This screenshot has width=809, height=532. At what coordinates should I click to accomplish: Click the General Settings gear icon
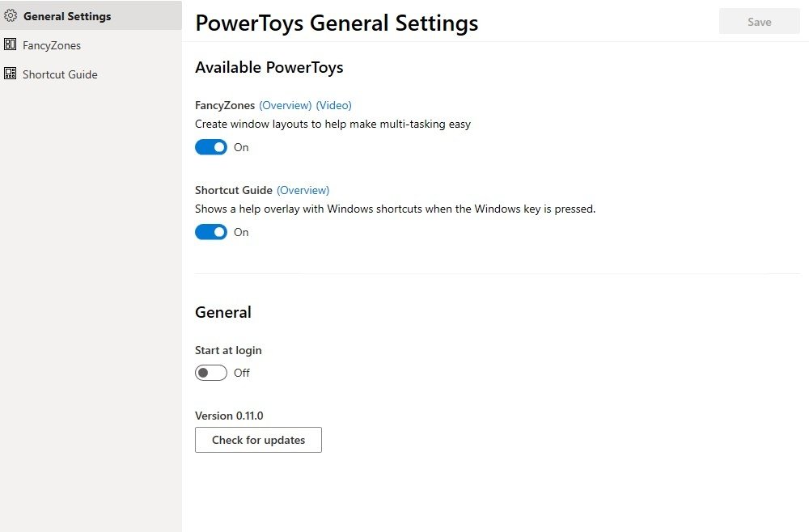pyautogui.click(x=11, y=15)
